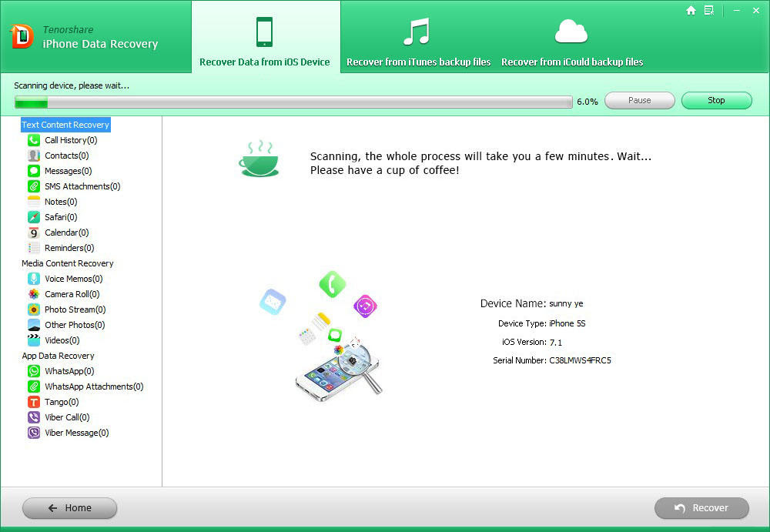Click the Safari compass icon
The height and width of the screenshot is (532, 770).
pos(33,217)
